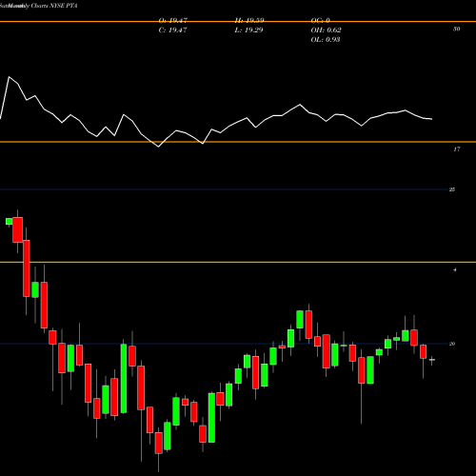
Task: Select the open value 'O: 19.47'
Action: (x=173, y=21)
